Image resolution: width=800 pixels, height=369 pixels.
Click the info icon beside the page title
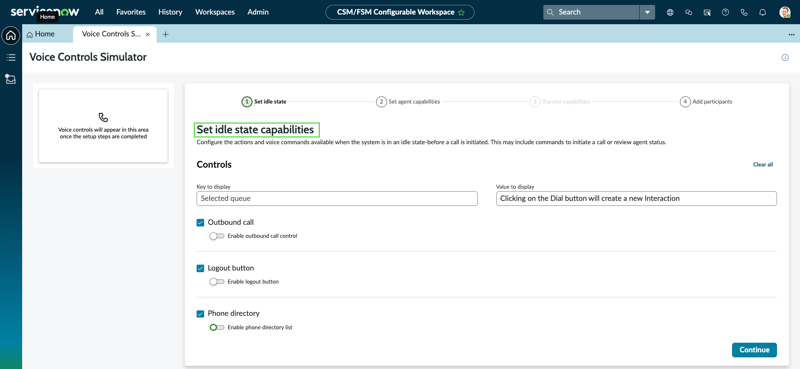click(785, 58)
